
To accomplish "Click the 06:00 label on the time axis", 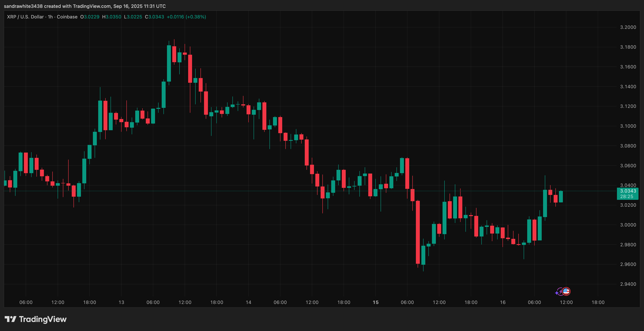I will tap(26, 302).
